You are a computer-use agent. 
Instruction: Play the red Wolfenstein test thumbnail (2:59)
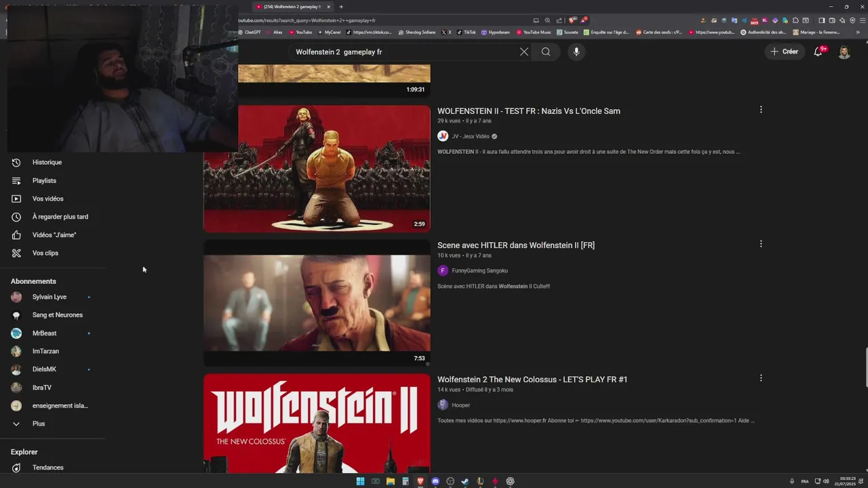[x=317, y=169]
